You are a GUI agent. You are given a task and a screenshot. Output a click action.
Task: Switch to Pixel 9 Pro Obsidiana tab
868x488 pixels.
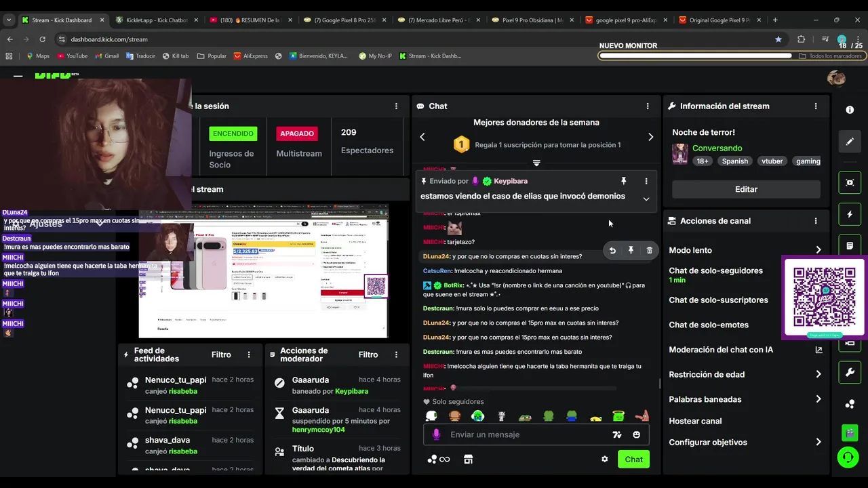pos(532,20)
